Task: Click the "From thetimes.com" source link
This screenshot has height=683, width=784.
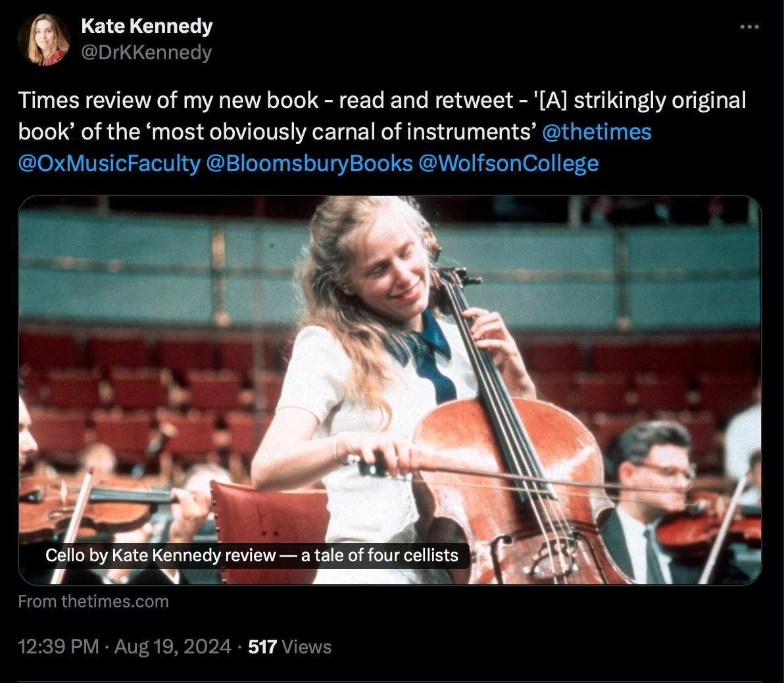Action: click(93, 601)
